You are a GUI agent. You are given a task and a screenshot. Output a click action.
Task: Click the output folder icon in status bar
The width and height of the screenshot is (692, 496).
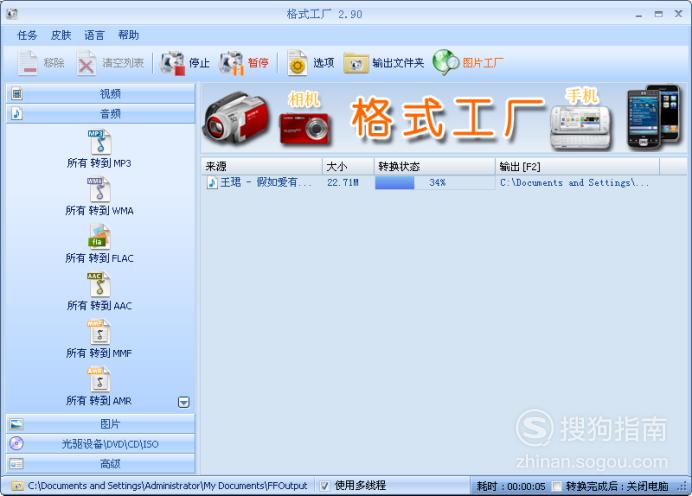tap(17, 486)
